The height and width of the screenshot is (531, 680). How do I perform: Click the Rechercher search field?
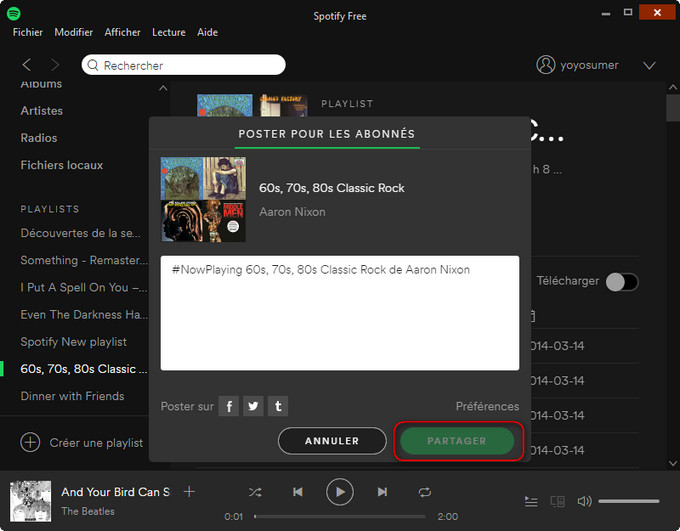pyautogui.click(x=190, y=65)
